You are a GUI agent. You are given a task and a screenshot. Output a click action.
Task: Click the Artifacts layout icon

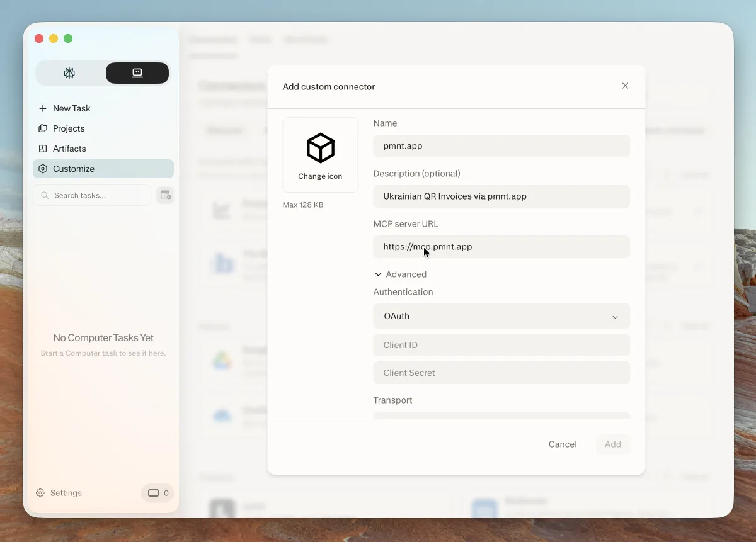pyautogui.click(x=43, y=149)
